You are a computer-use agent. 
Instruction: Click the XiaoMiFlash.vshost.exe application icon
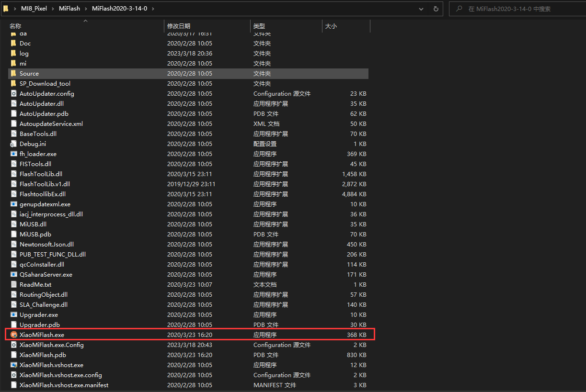pyautogui.click(x=13, y=365)
